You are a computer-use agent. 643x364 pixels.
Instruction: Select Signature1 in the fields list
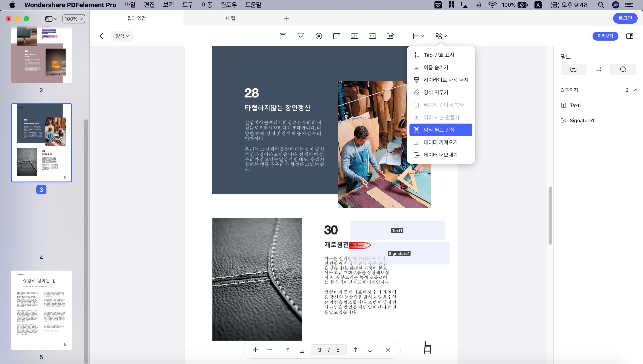point(598,120)
